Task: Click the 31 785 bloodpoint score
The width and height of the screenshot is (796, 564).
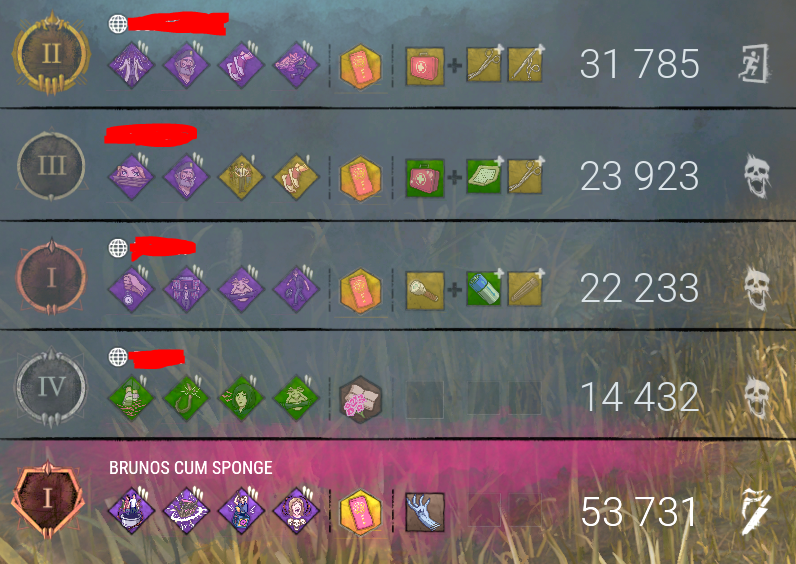Action: (x=639, y=64)
